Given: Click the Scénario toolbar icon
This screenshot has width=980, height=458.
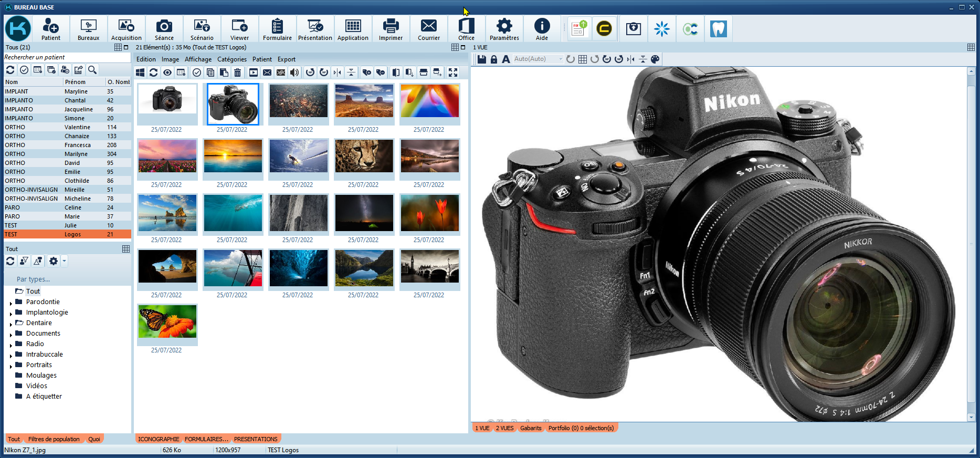Looking at the screenshot, I should (x=202, y=29).
